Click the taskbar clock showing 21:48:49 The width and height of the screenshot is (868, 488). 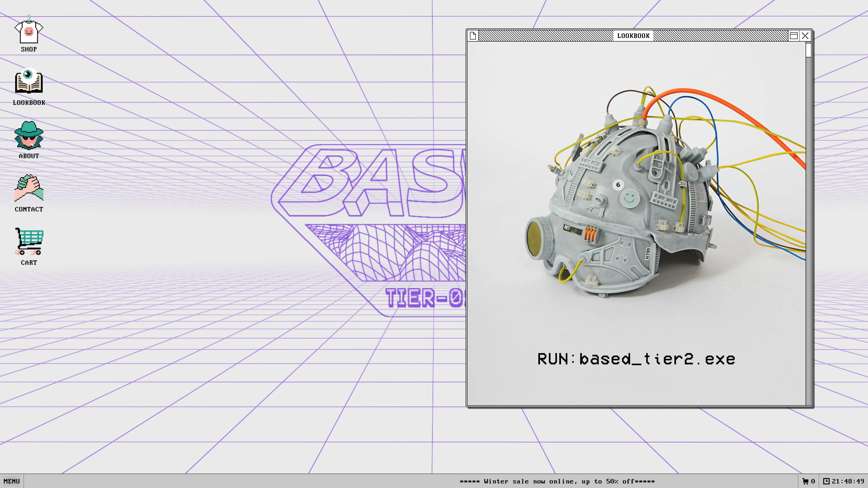[844, 481]
